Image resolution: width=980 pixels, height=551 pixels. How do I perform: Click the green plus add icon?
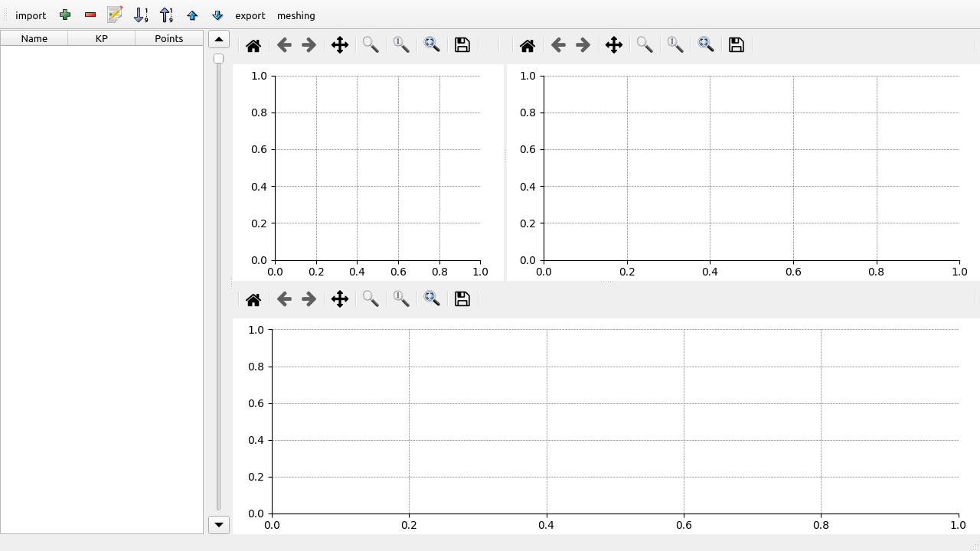tap(65, 15)
